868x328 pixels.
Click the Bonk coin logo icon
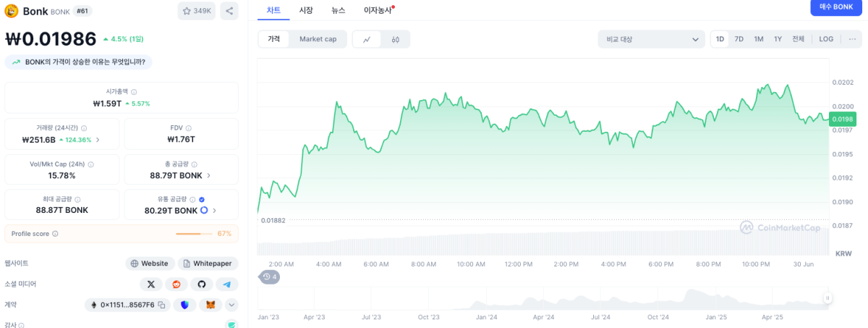12,11
